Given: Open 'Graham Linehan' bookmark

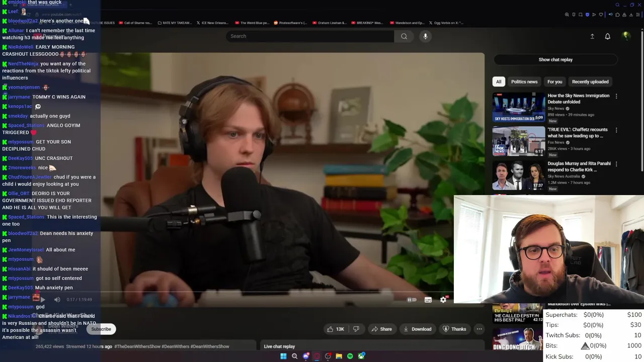Looking at the screenshot, I should (330, 23).
